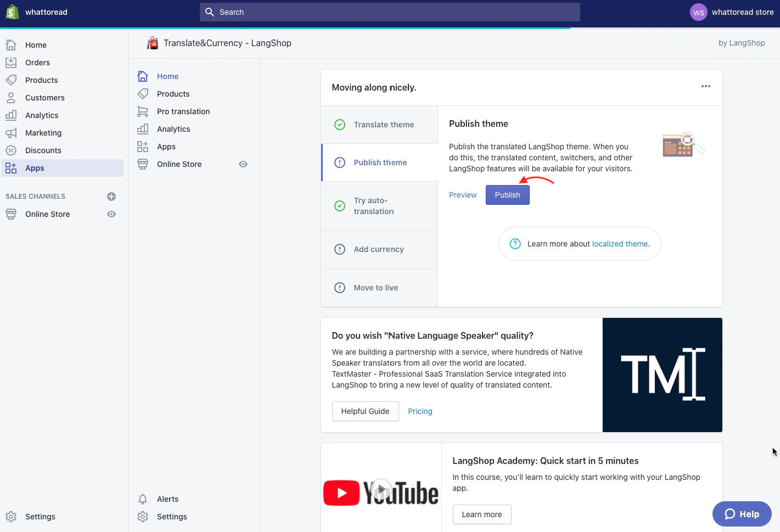780x532 pixels.
Task: Click LangShop Online Store shop icon
Action: coord(143,164)
